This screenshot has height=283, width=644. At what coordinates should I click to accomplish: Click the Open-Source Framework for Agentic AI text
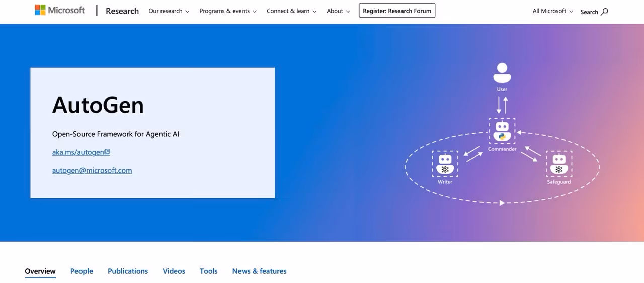pyautogui.click(x=116, y=134)
